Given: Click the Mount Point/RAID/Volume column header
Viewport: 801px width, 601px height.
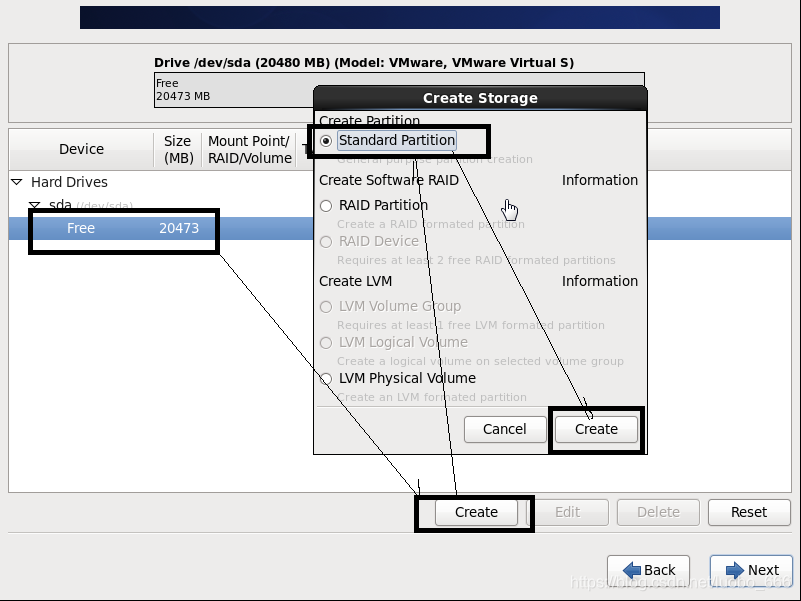Looking at the screenshot, I should pyautogui.click(x=249, y=149).
